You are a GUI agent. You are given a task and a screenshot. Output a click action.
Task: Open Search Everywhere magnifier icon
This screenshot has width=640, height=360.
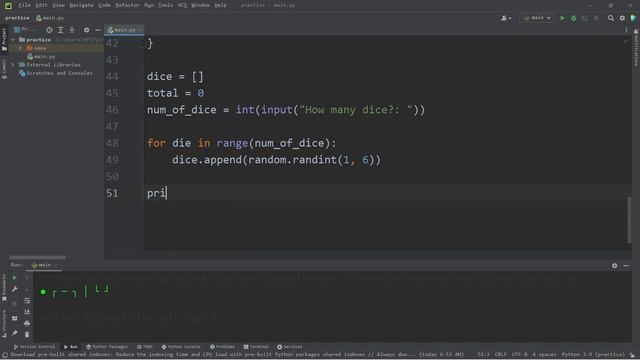click(611, 18)
